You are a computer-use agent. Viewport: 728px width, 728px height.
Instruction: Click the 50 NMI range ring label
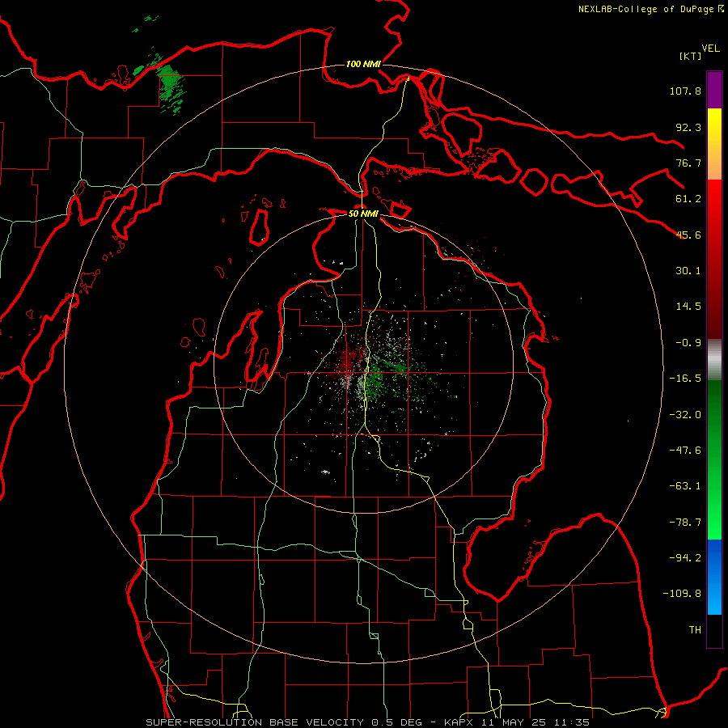coord(363,214)
